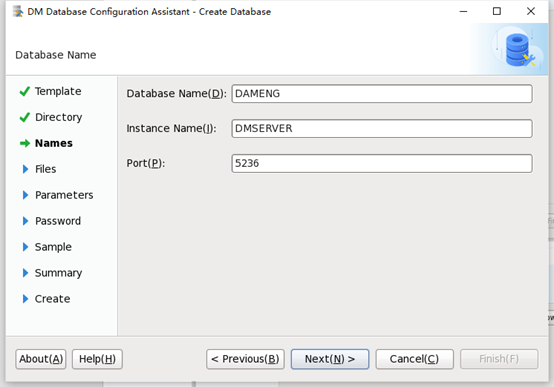
Task: Click the blue triangle beside Sample
Action: (25, 247)
